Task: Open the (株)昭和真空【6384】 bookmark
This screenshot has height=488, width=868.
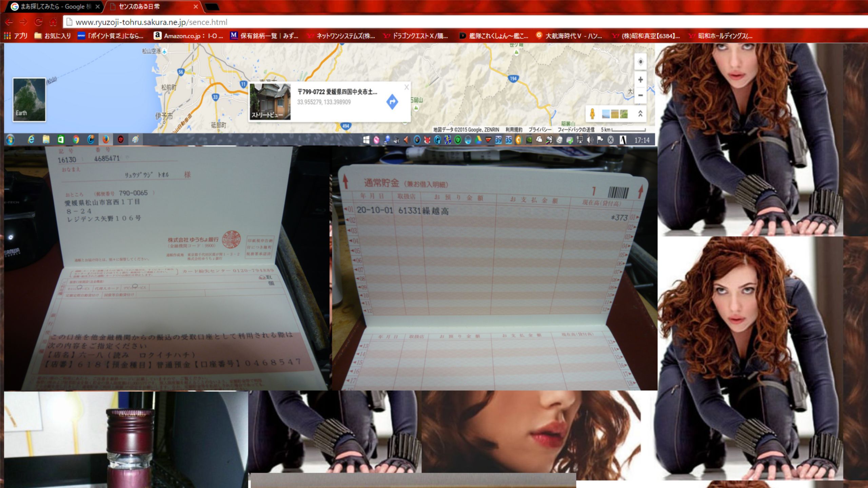Action: click(x=646, y=36)
